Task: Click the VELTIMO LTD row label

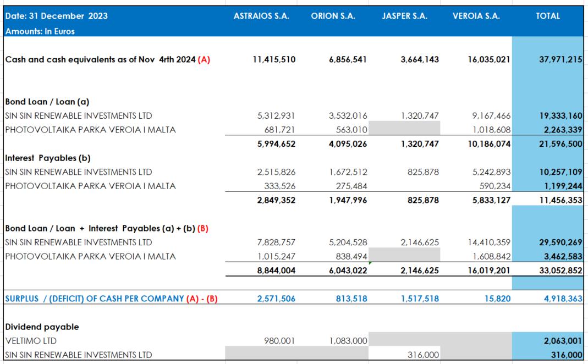Action: click(30, 341)
